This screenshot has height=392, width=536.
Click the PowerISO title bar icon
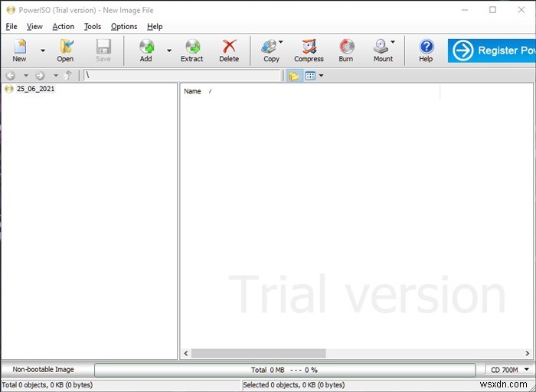pyautogui.click(x=11, y=10)
